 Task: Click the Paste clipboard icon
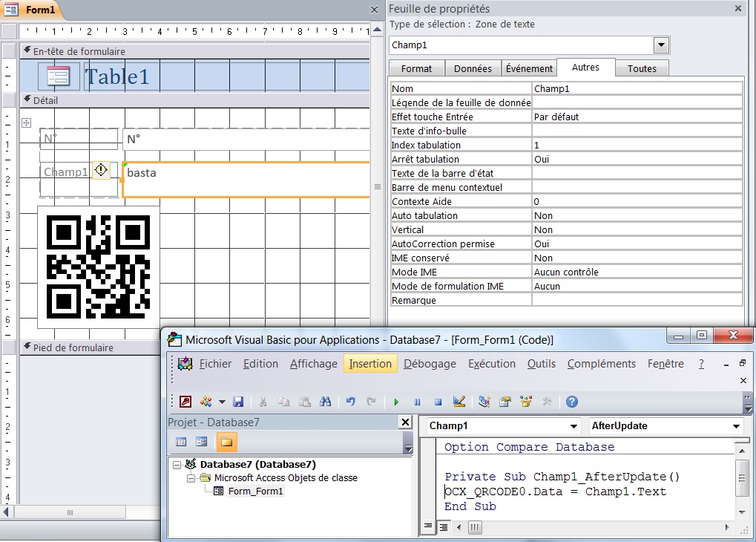coord(305,402)
